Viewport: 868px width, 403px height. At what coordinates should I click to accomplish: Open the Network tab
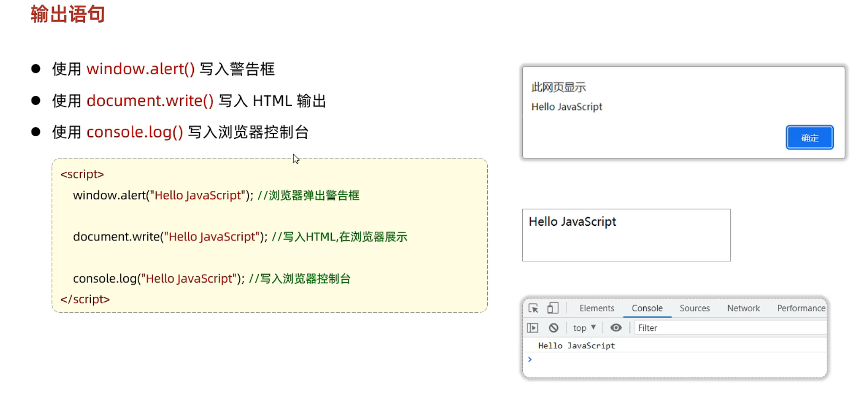pos(743,308)
